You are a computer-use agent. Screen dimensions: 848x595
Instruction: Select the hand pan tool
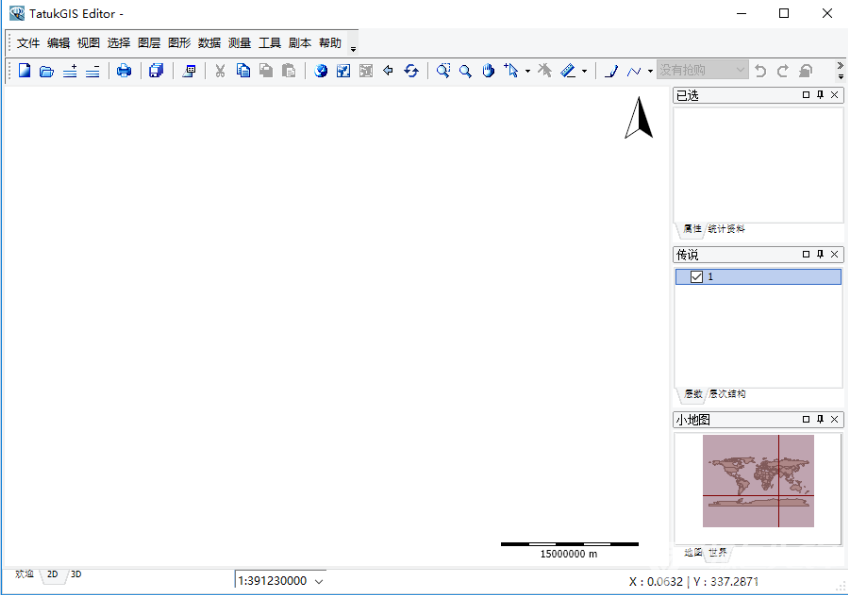pos(488,70)
